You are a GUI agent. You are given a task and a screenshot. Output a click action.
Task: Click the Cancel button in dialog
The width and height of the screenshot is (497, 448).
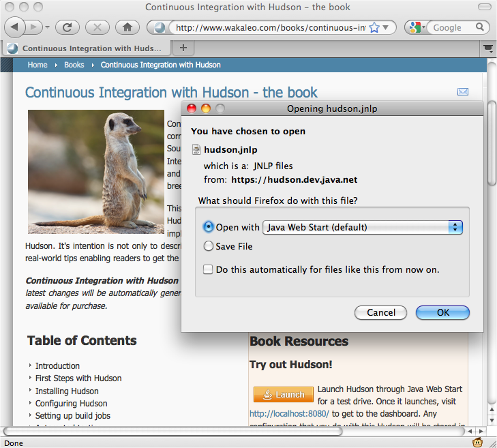(x=380, y=312)
